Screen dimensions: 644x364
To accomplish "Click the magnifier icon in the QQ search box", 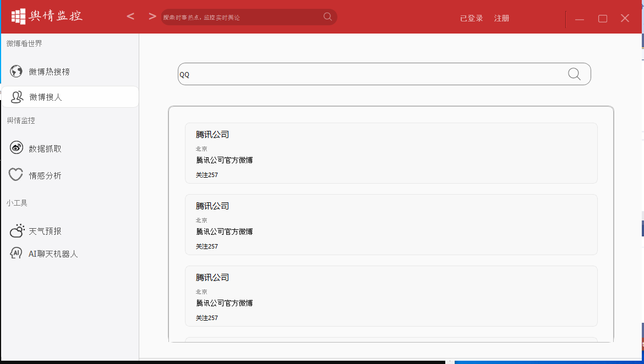I will [x=574, y=74].
